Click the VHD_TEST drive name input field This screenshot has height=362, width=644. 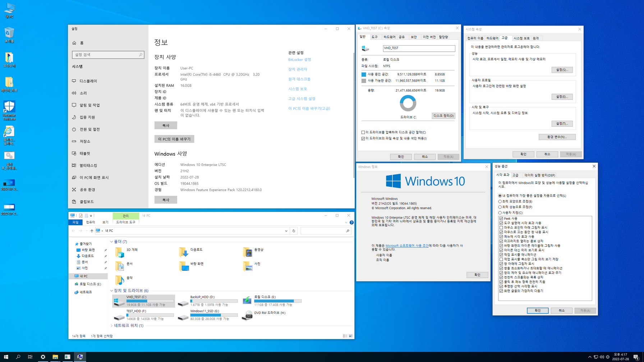tap(419, 48)
